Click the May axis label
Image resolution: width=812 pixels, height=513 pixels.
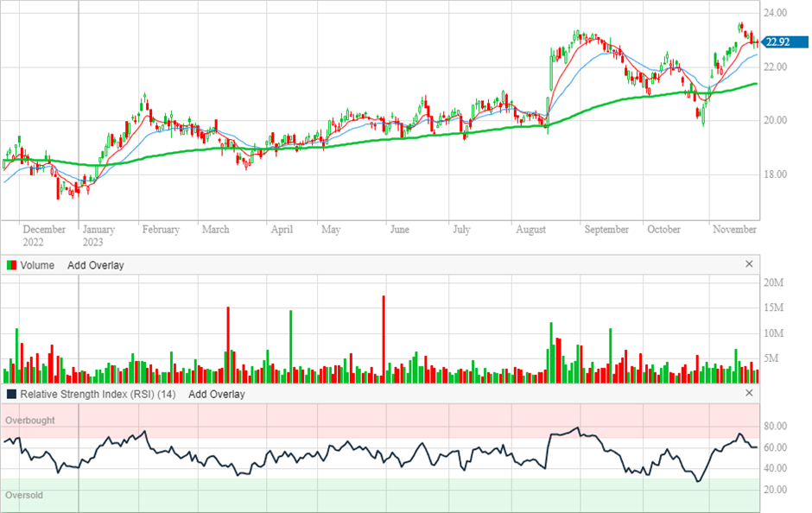[x=331, y=230]
